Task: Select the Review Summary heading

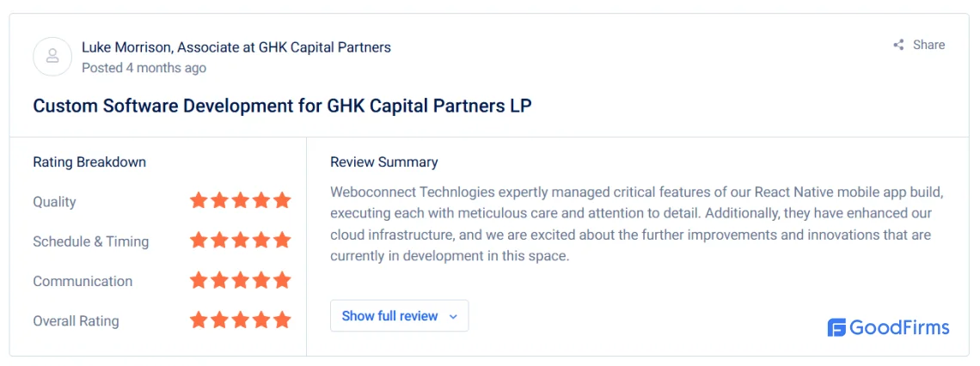Action: pos(383,162)
